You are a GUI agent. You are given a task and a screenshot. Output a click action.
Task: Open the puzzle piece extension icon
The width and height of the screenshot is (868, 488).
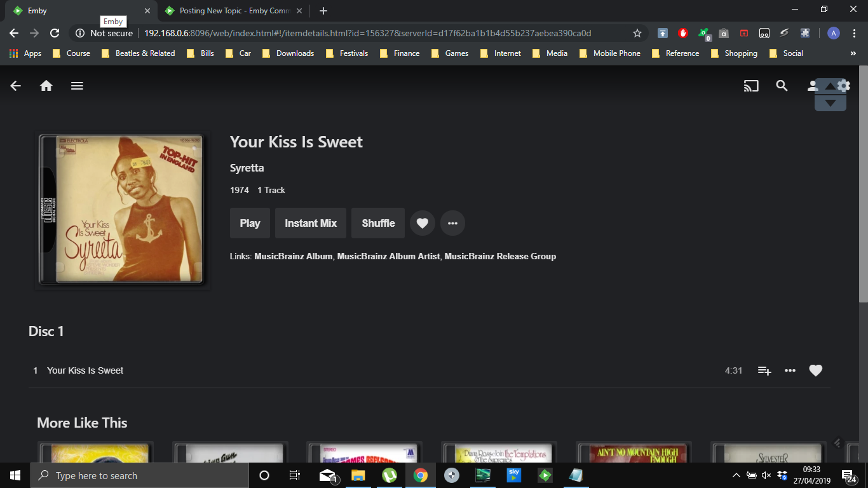[x=805, y=33]
